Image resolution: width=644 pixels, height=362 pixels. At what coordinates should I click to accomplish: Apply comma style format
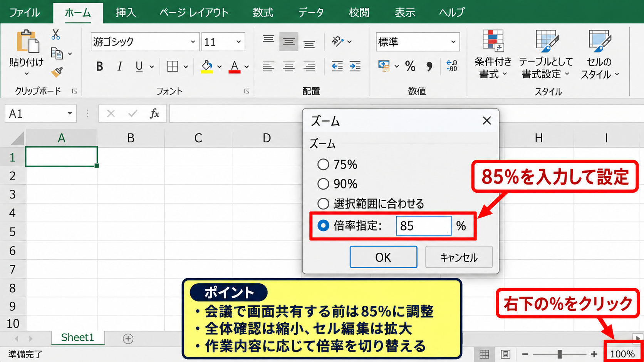tap(429, 67)
